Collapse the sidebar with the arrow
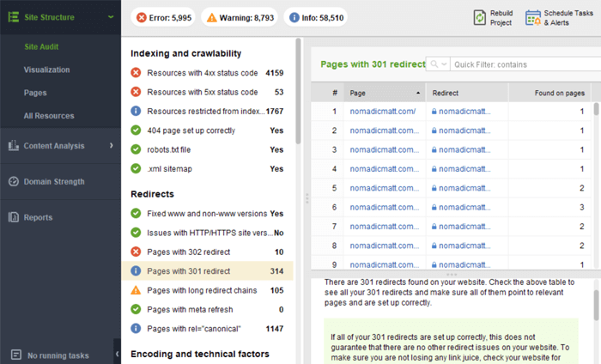Screen dimensions: 601x364 [x=117, y=354]
